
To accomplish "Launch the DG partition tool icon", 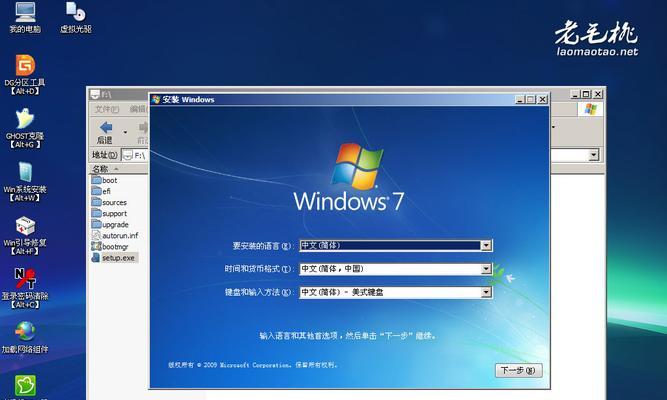I will pyautogui.click(x=25, y=74).
